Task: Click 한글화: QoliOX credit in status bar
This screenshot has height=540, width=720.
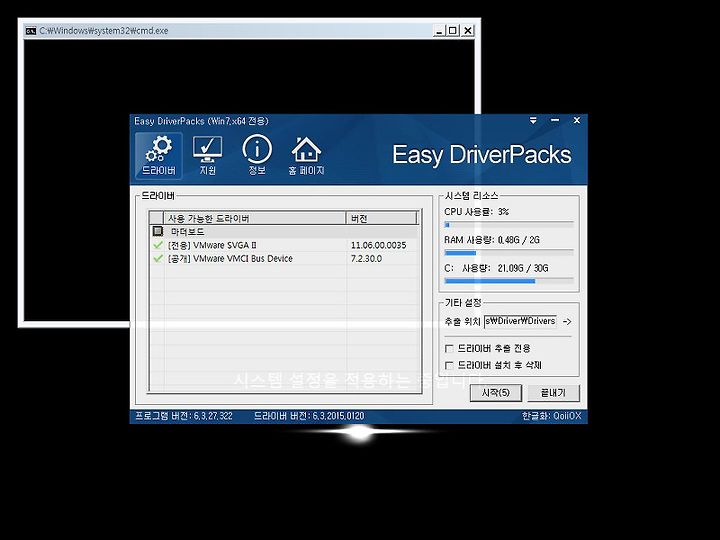Action: 551,416
